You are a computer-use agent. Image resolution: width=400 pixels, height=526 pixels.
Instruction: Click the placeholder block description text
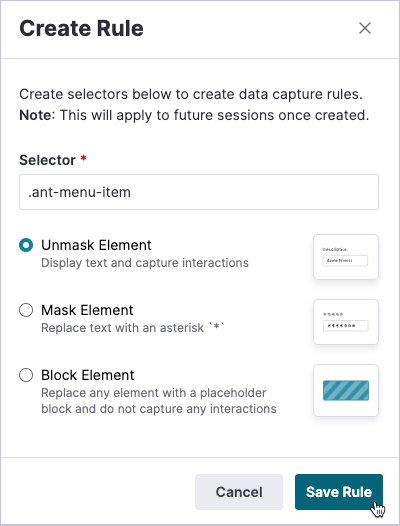coord(159,401)
